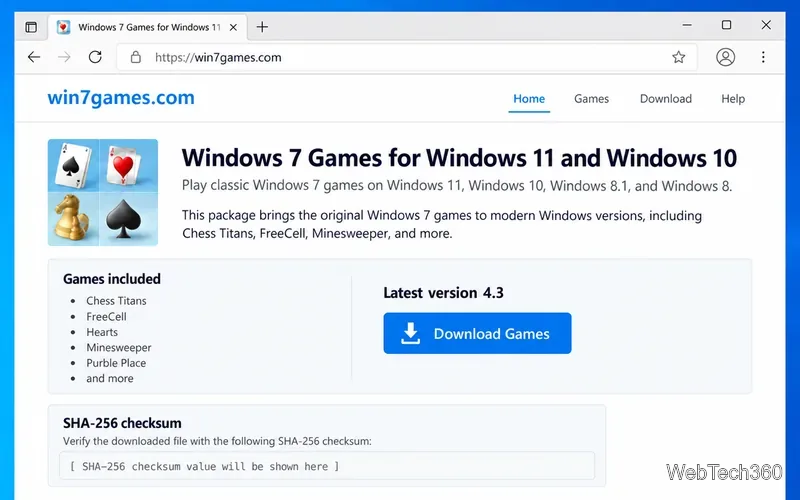Click the 'FreeCell' list item
800x500 pixels.
pyautogui.click(x=106, y=316)
